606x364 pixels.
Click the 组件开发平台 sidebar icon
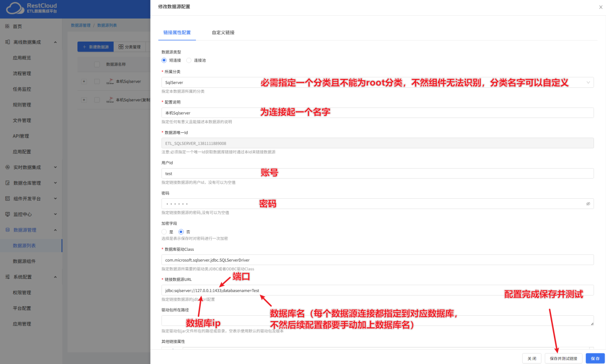click(x=7, y=198)
